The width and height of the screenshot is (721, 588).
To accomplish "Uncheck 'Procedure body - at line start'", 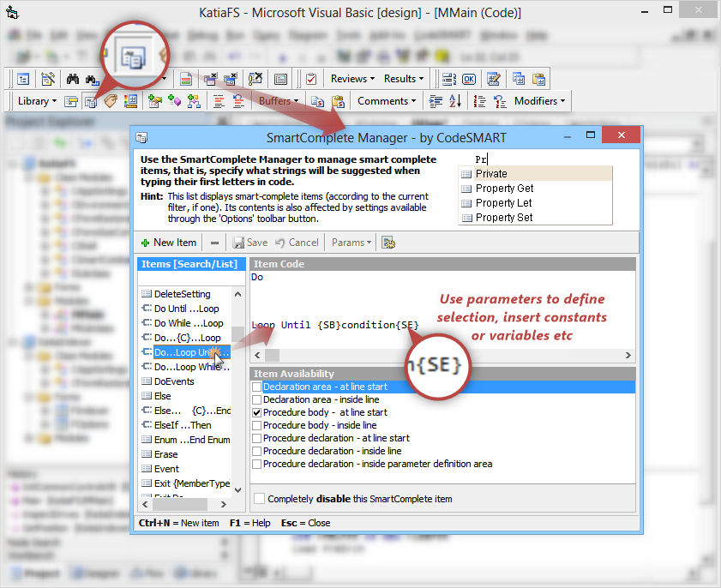I will (x=257, y=413).
